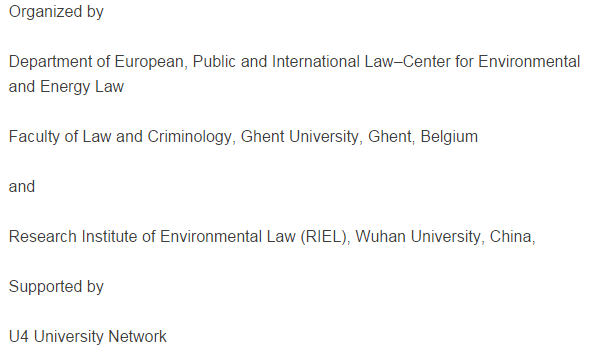Click 'Faculty of Law and Criminology'

pyautogui.click(x=120, y=137)
